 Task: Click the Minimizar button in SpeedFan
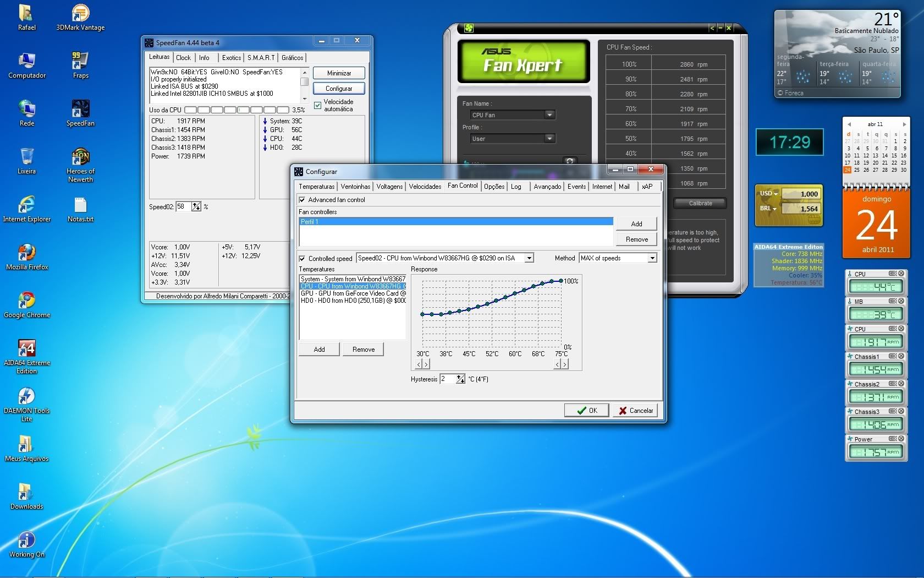339,73
